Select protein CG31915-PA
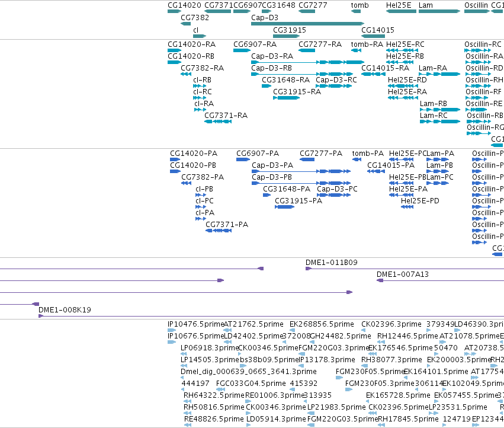 point(285,207)
